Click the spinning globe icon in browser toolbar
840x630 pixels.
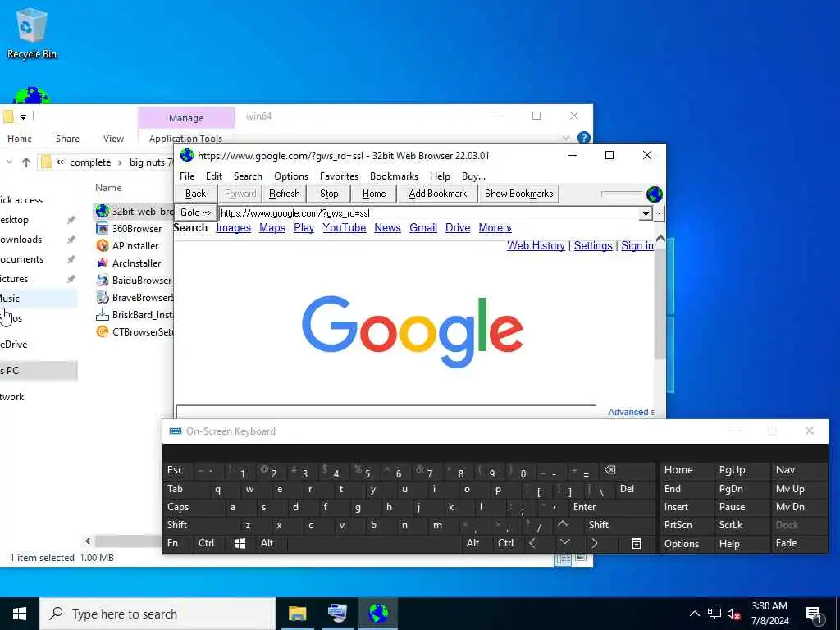coord(654,194)
